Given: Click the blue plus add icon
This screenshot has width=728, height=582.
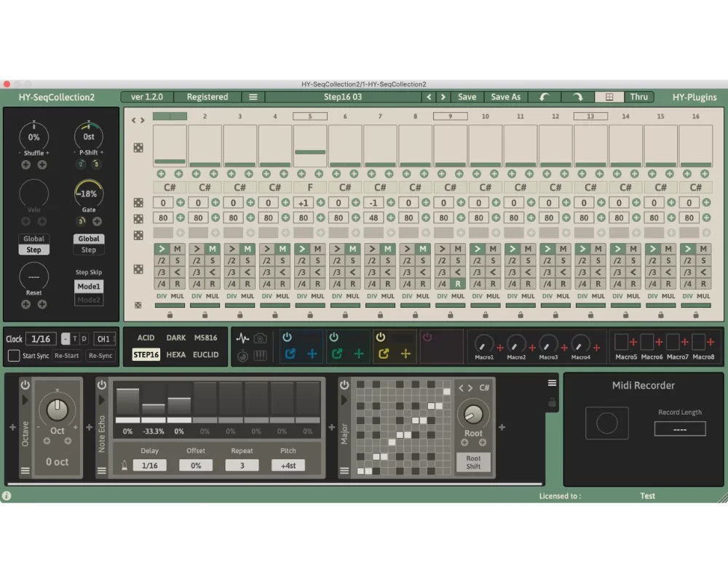Looking at the screenshot, I should 312,354.
